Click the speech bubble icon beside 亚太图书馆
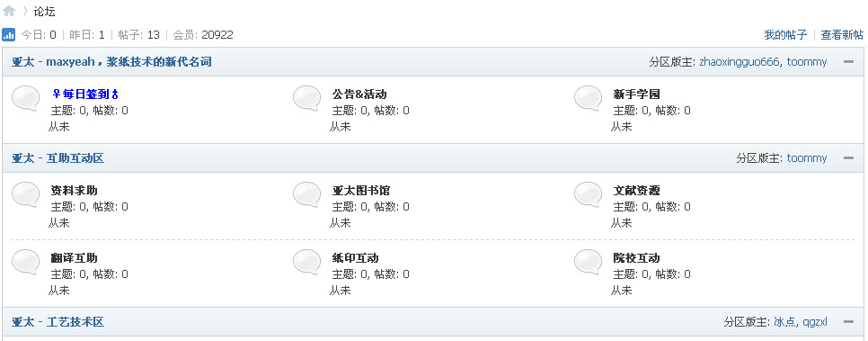 coord(306,194)
